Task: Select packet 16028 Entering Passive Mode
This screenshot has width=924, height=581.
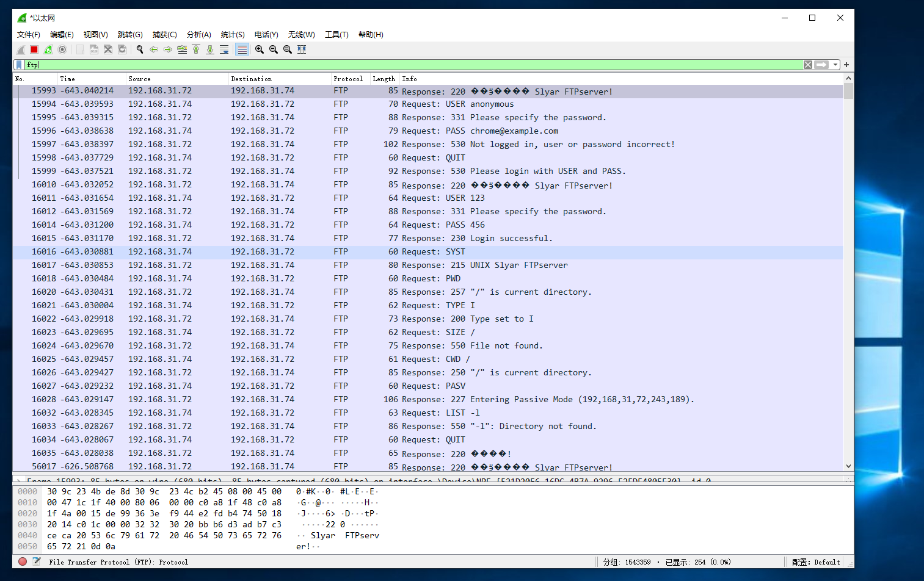Action: pos(427,400)
